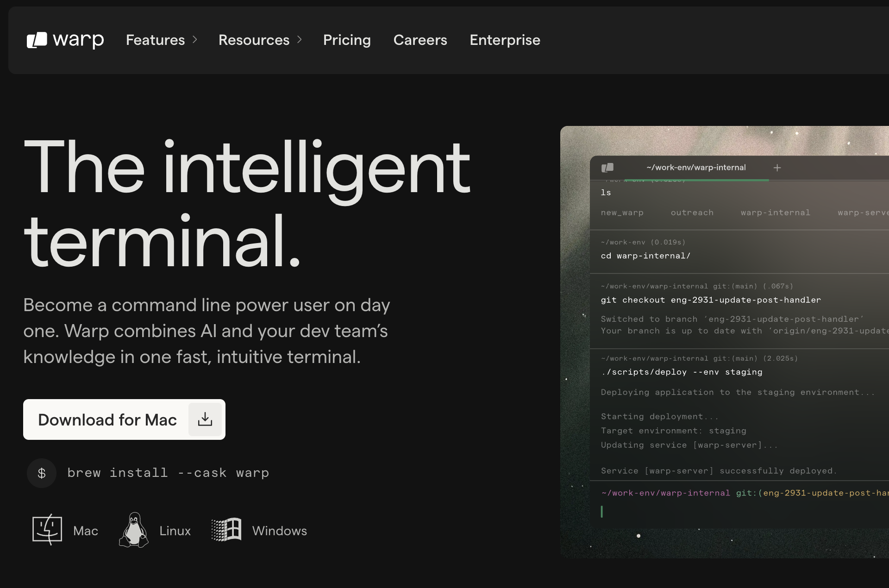Click the 'Updating service [warp-server]...' line
The image size is (889, 588).
coord(689,445)
